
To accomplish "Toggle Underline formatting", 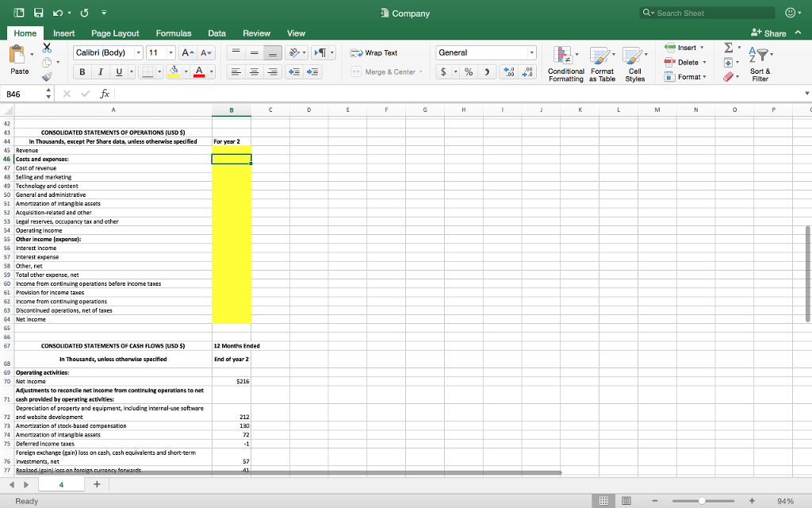I will pyautogui.click(x=119, y=71).
